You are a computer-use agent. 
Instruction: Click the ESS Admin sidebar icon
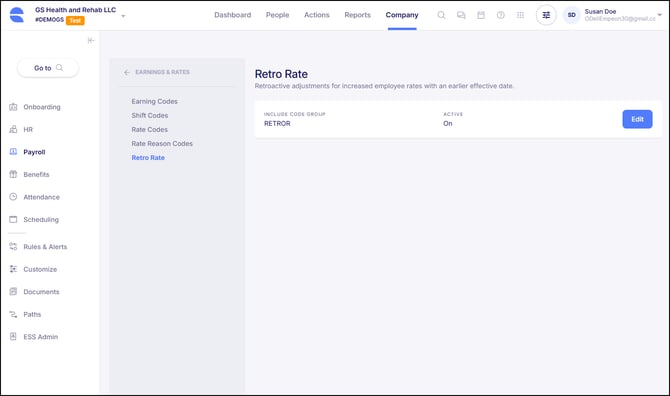click(x=13, y=337)
